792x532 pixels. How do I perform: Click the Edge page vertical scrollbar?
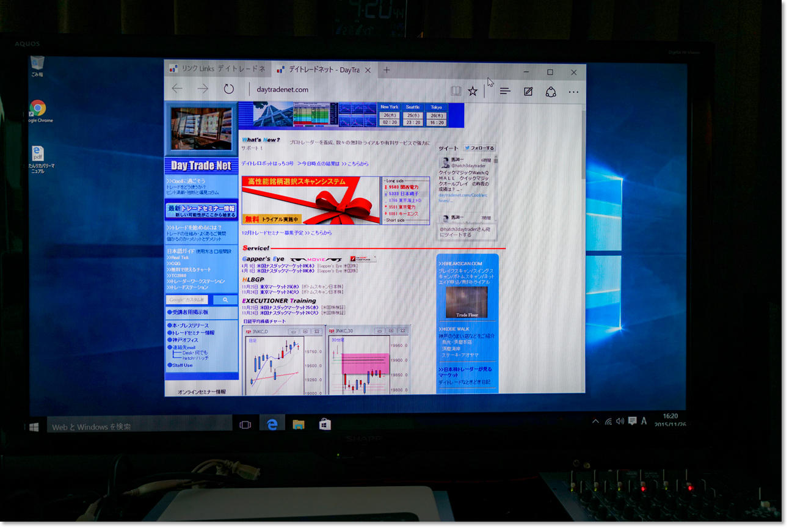[583, 247]
